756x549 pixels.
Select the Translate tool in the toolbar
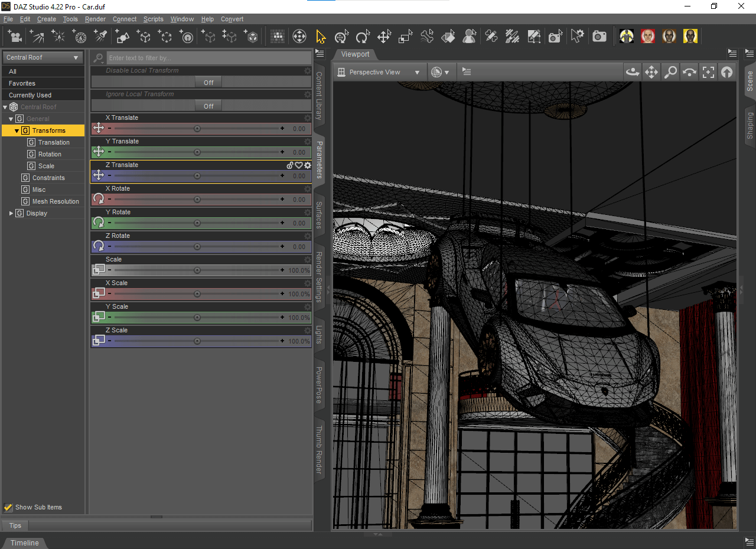(x=384, y=37)
